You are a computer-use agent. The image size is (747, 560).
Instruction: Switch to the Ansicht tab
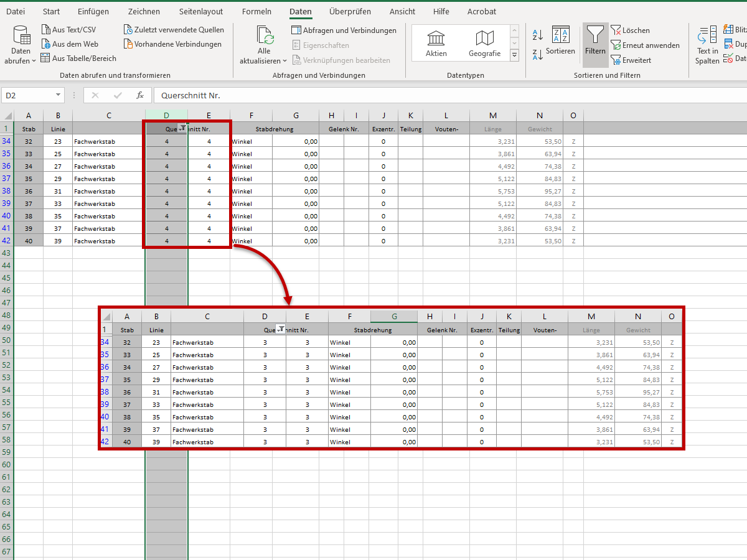tap(402, 11)
